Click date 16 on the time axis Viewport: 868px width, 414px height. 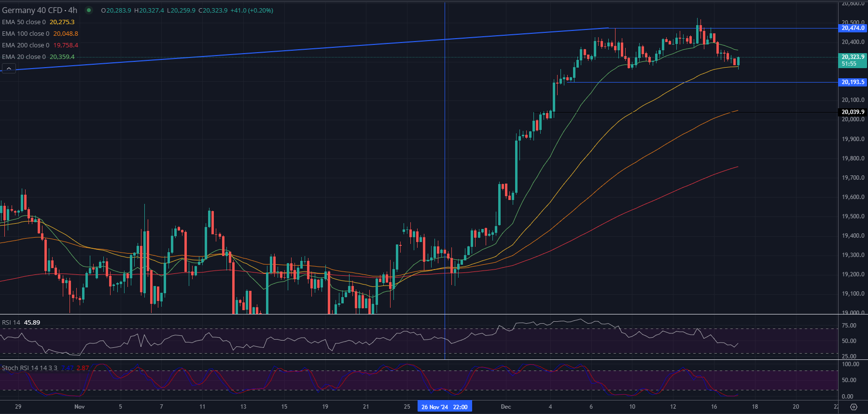coord(714,407)
